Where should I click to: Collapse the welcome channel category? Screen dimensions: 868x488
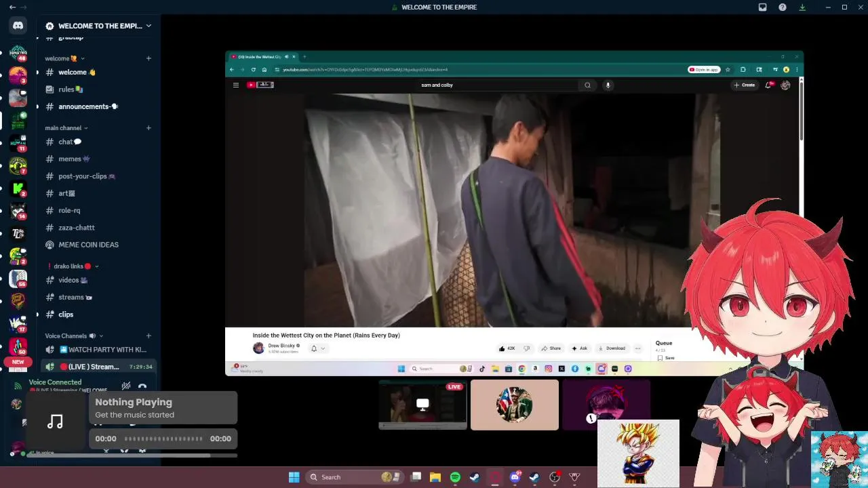click(65, 58)
